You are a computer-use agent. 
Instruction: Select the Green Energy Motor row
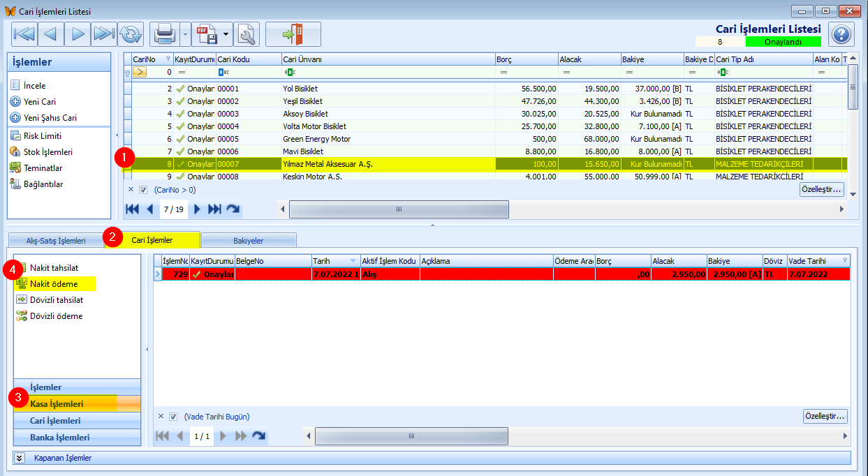(485, 138)
